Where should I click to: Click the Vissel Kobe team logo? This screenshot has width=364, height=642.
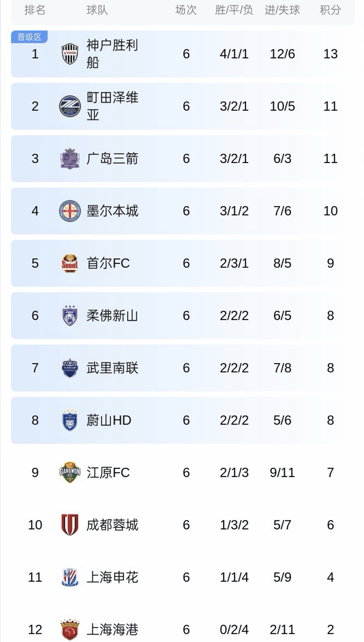70,54
